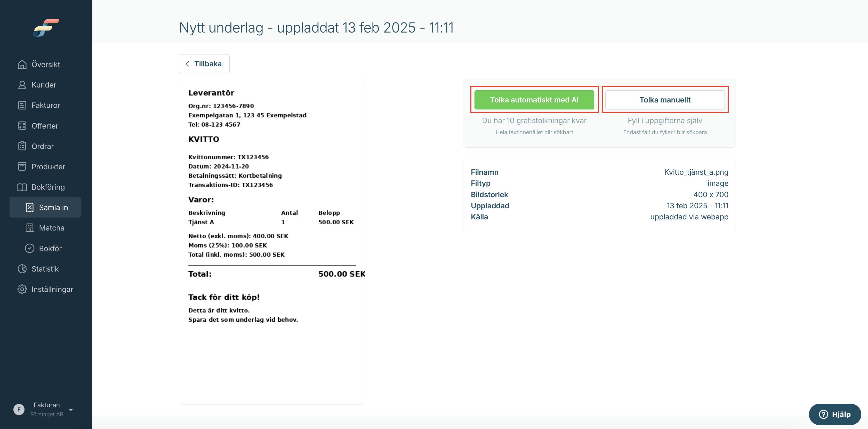The image size is (868, 429).
Task: Click the text Endast fält du fyller i blir sökbara
Action: point(665,132)
